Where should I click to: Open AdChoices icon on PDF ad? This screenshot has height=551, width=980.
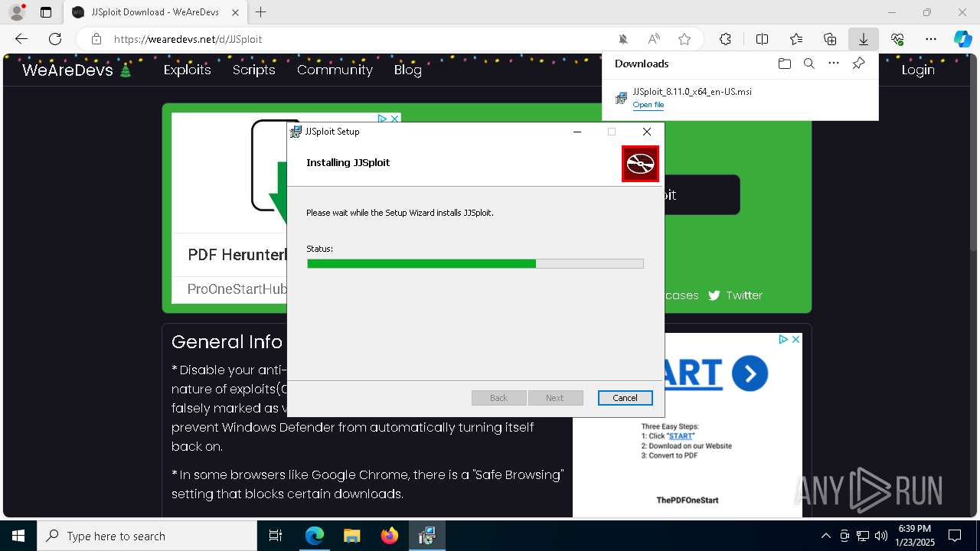[382, 119]
